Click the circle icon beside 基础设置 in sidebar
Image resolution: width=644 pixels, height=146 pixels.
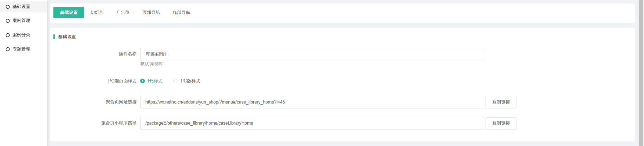pos(8,7)
